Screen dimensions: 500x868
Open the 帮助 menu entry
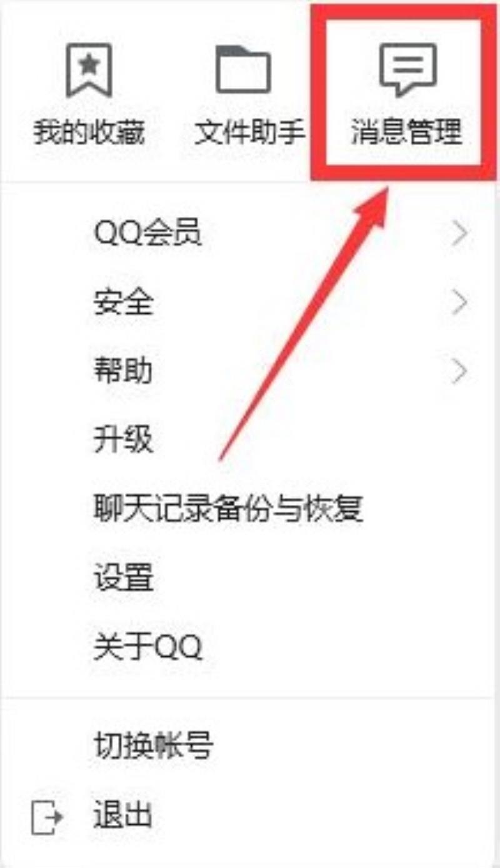pos(250,371)
